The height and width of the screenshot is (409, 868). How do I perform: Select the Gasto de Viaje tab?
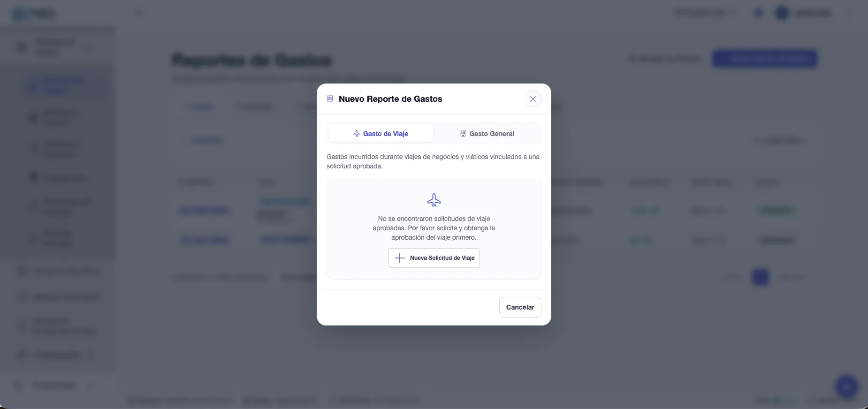coord(381,134)
